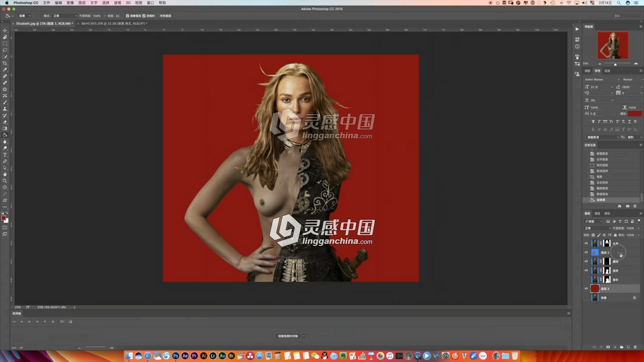Select the Hand tool
Viewport: 644px width, 362px height.
point(5,174)
